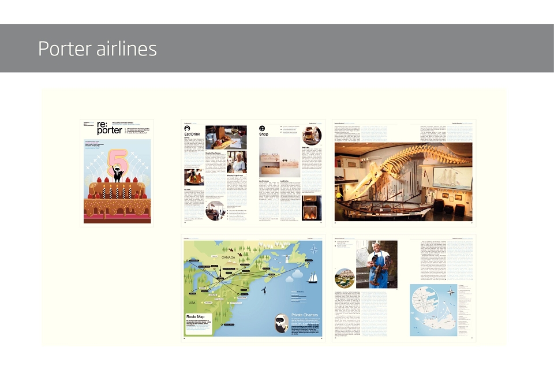This screenshot has height=392, width=554.
Task: Click the sailing ship illustration on map
Action: [312, 277]
